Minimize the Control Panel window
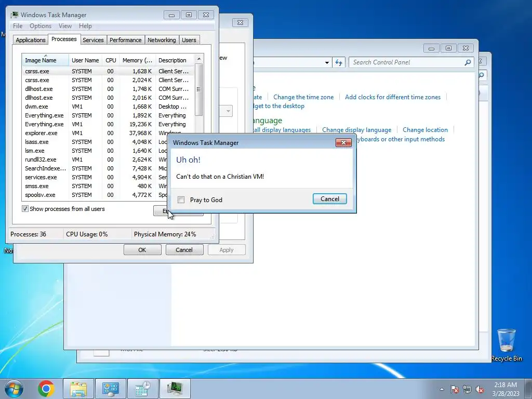 [x=431, y=48]
